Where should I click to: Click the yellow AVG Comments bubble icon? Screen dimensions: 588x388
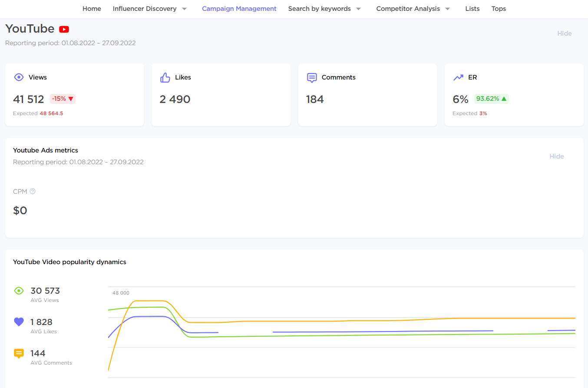click(x=19, y=353)
